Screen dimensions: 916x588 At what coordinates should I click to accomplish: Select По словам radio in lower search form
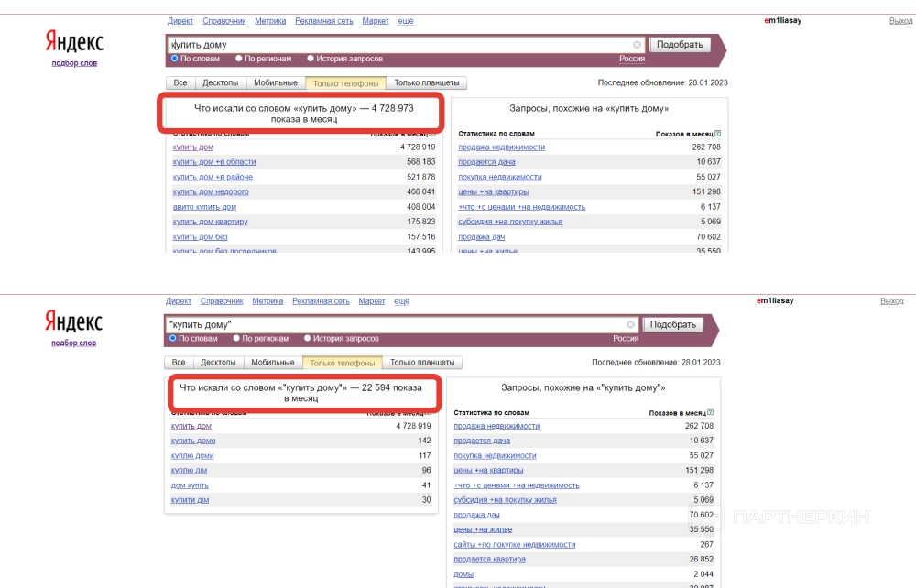pyautogui.click(x=172, y=338)
